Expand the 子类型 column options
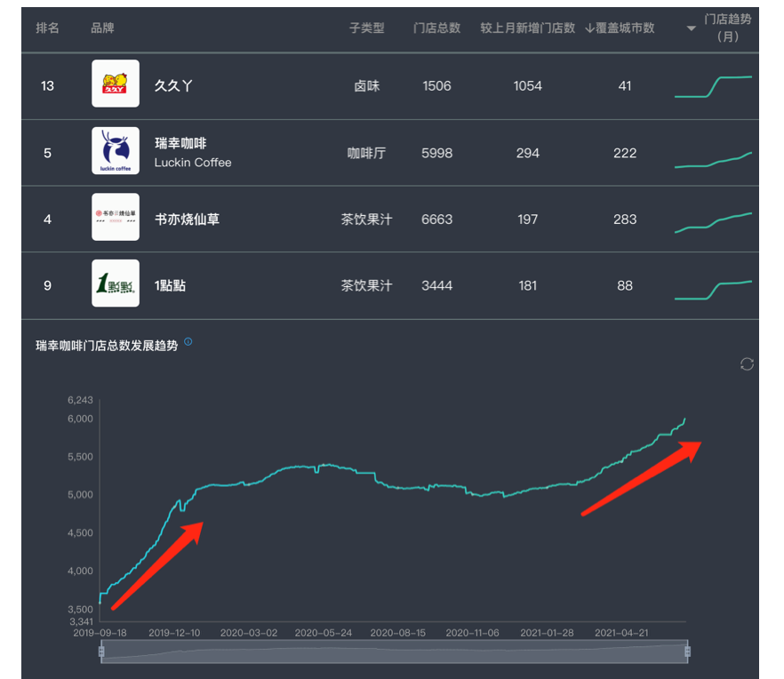 367,28
